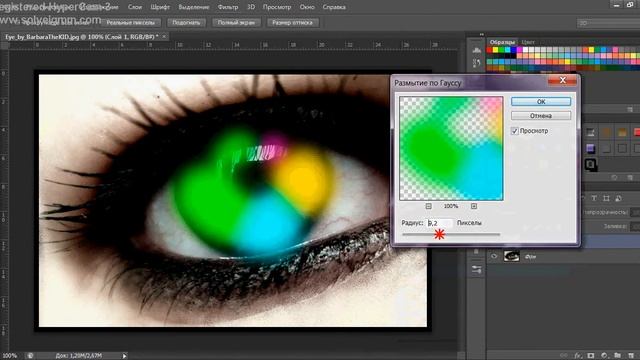Switch to the Цвет color tab
This screenshot has width=640, height=360.
tap(528, 42)
